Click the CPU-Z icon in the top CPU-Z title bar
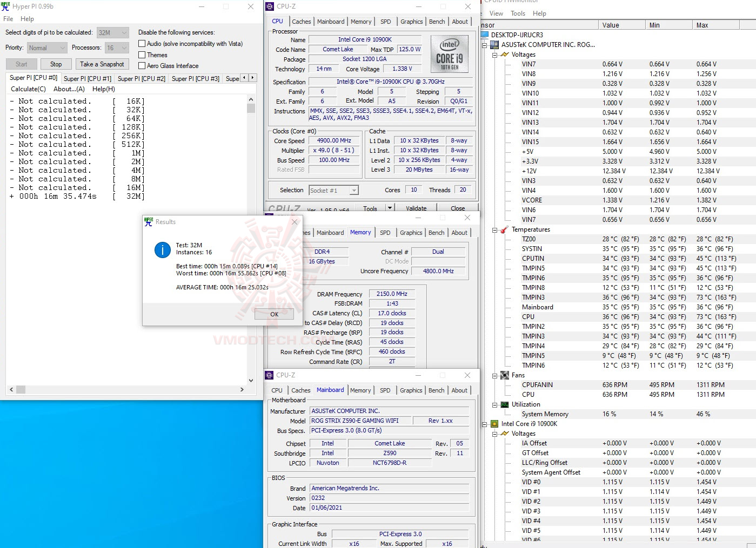The width and height of the screenshot is (756, 548). 270,6
